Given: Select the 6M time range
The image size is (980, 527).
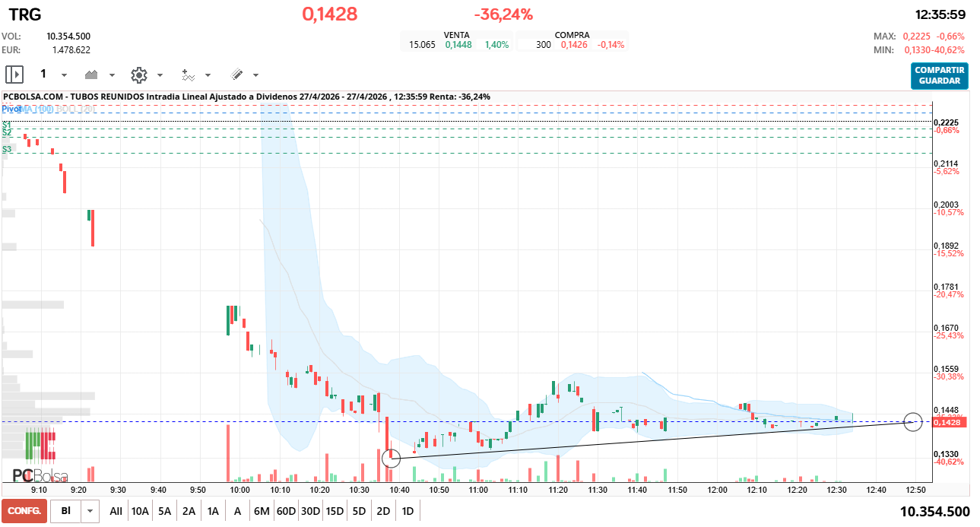Looking at the screenshot, I should point(262,511).
